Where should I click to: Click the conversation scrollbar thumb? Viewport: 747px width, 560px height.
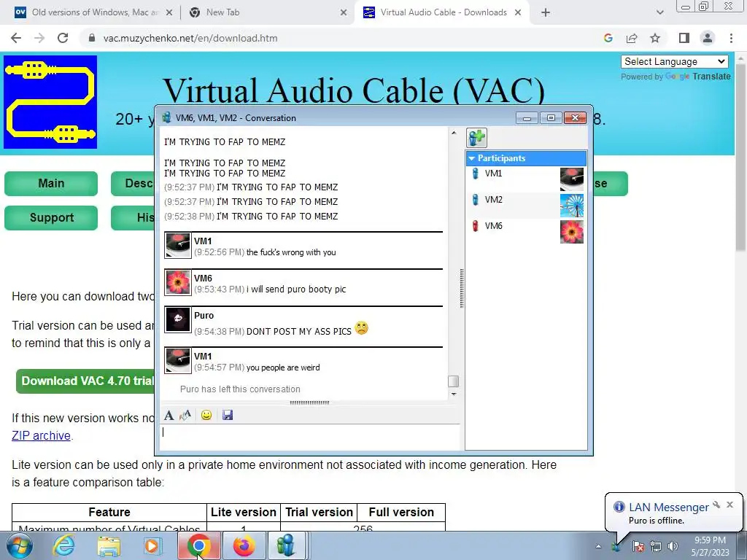tap(454, 381)
